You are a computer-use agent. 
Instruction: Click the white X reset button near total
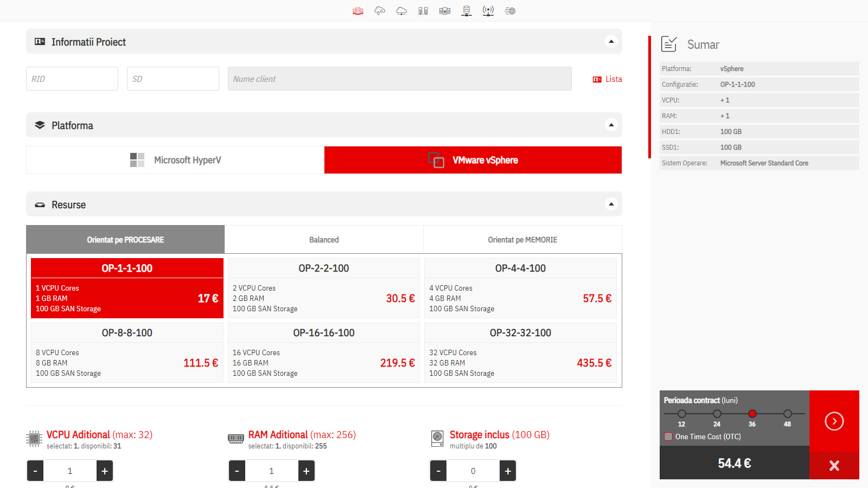point(834,465)
